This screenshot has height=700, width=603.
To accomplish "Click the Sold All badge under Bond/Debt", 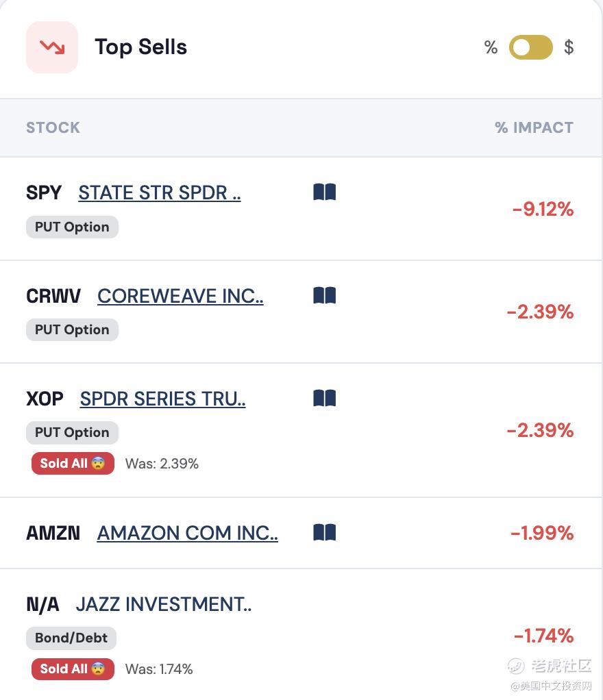I will pyautogui.click(x=73, y=668).
